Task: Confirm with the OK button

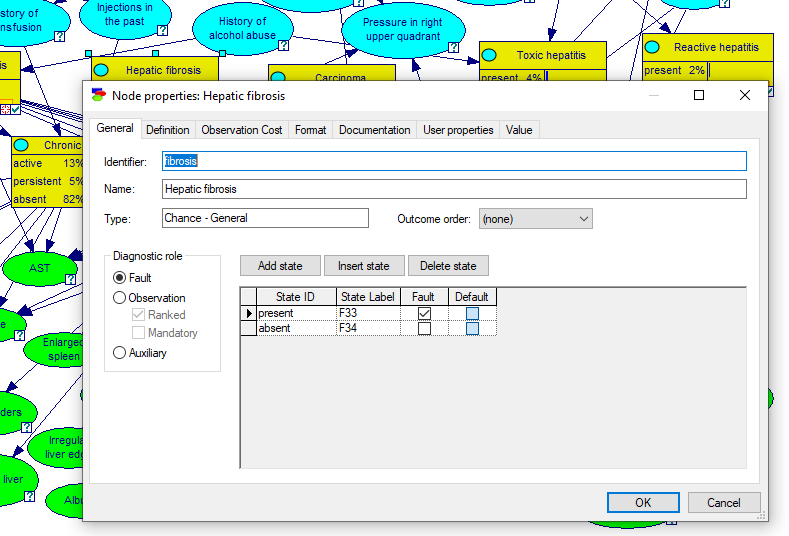Action: [x=643, y=502]
